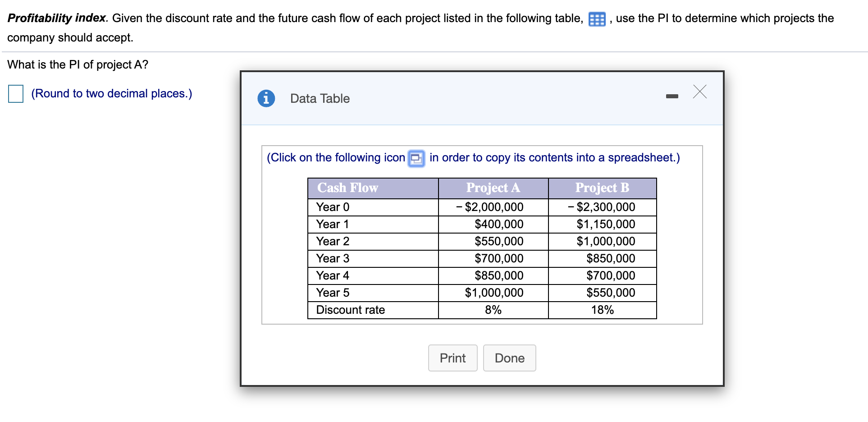The width and height of the screenshot is (868, 422).
Task: Click the answer checkbox next to the rounding instruction
Action: [x=15, y=93]
